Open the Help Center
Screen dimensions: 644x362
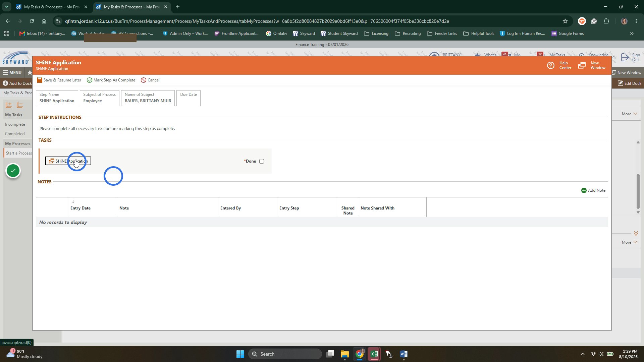559,65
